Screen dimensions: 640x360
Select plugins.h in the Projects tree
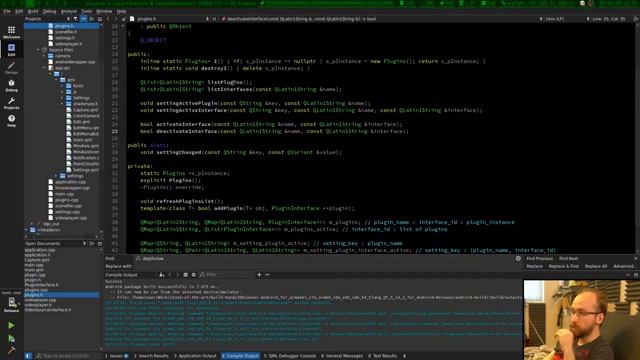click(x=64, y=26)
